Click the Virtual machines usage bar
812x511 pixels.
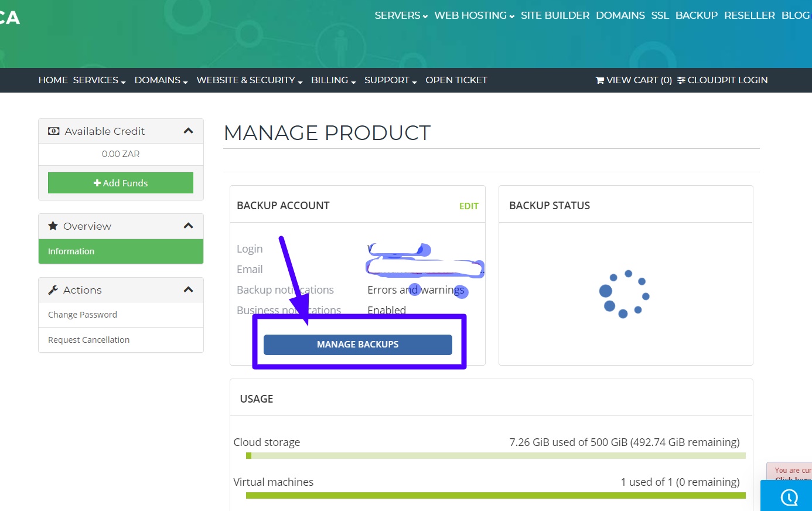(x=496, y=495)
